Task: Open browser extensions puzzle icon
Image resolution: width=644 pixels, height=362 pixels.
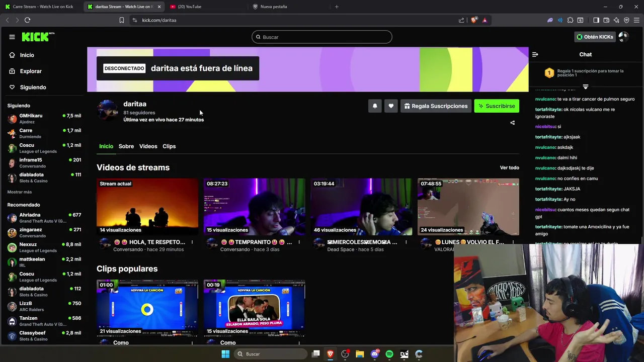Action: 570,20
